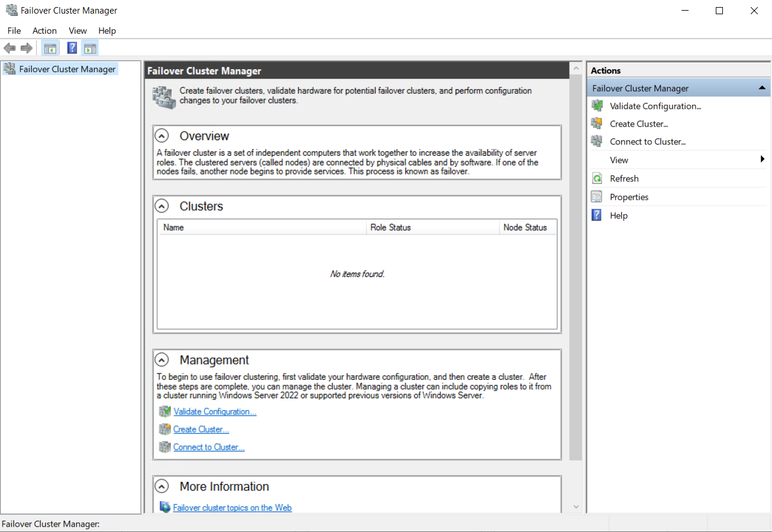
Task: Minimize the Failover Cluster Manager window
Action: pyautogui.click(x=685, y=11)
